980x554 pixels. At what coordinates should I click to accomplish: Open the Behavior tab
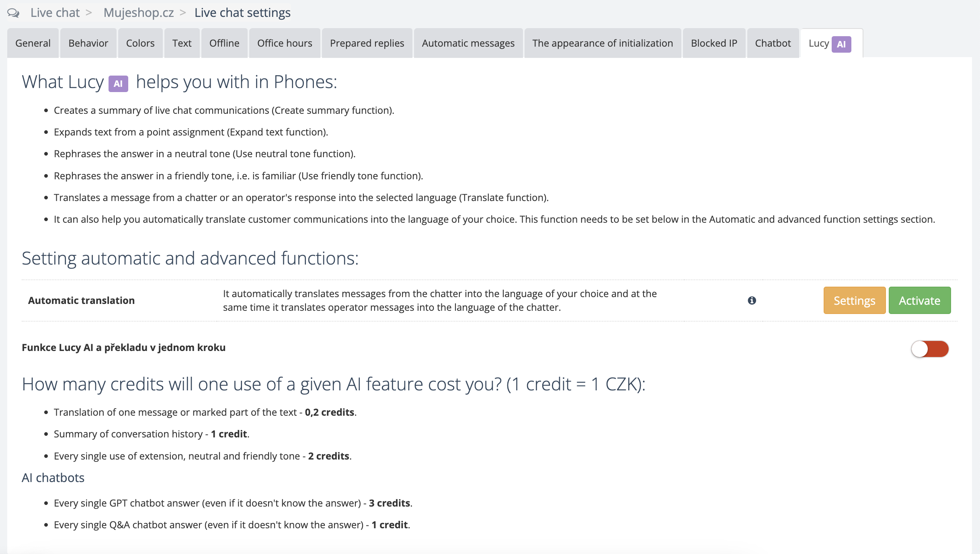point(88,43)
